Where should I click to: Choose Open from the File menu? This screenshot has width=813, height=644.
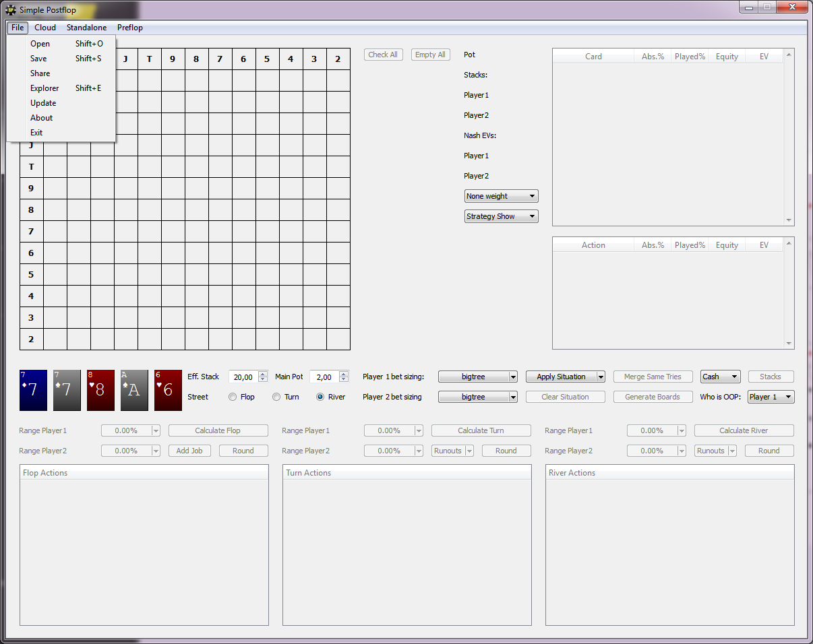pyautogui.click(x=61, y=44)
